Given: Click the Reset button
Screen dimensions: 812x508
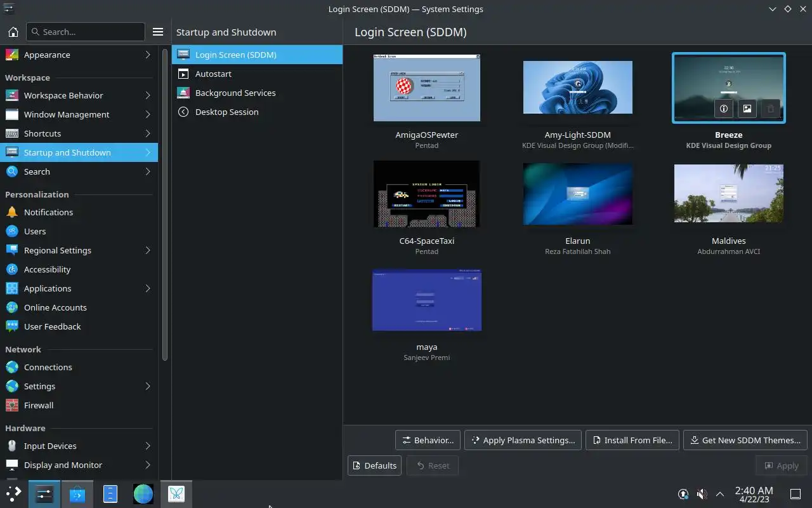Looking at the screenshot, I should 433,465.
